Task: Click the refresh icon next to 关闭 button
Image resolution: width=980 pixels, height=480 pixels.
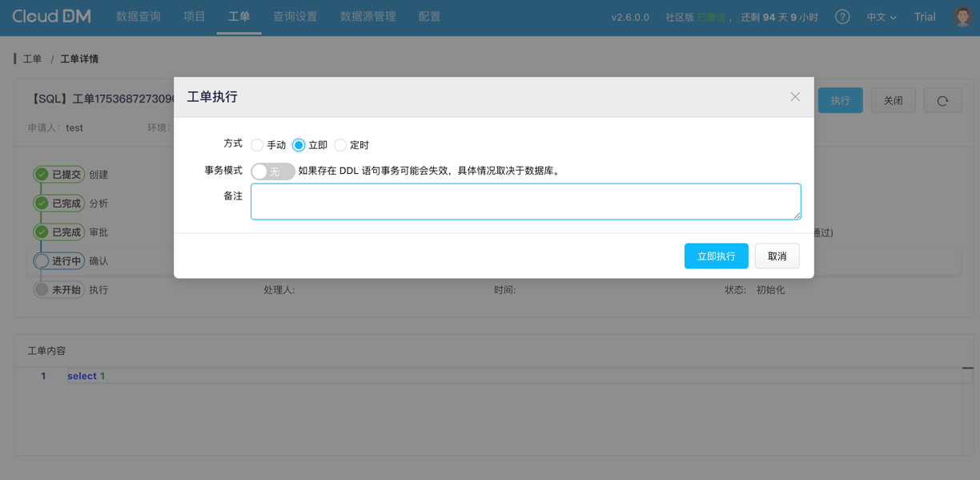Action: click(942, 100)
